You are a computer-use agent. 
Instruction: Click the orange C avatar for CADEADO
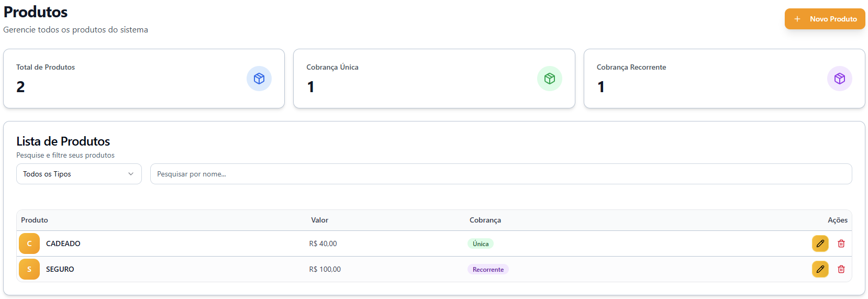pos(29,243)
